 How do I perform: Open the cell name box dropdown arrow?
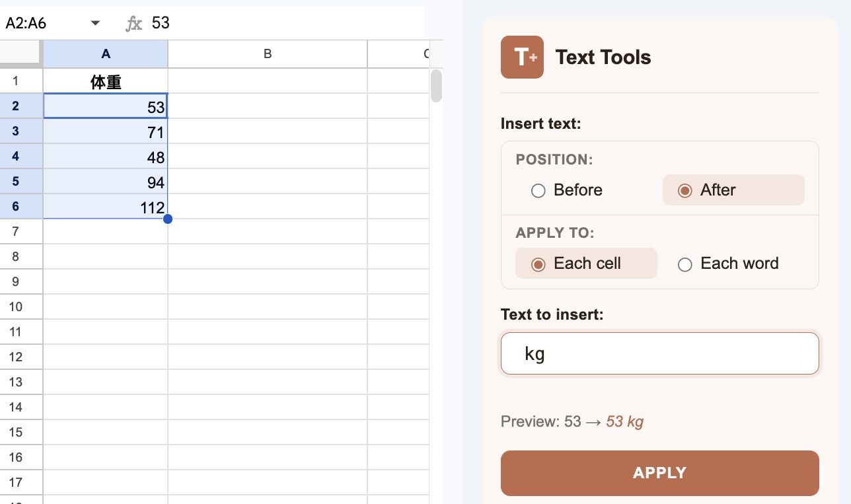95,22
